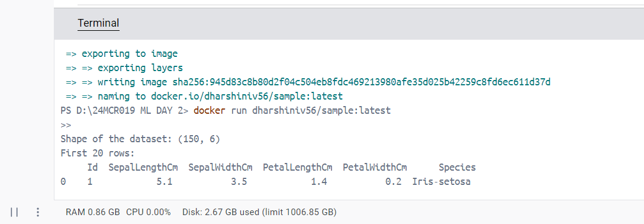Click the pause icon in the bottom bar
Viewport: 644px width, 224px height.
coord(14,212)
